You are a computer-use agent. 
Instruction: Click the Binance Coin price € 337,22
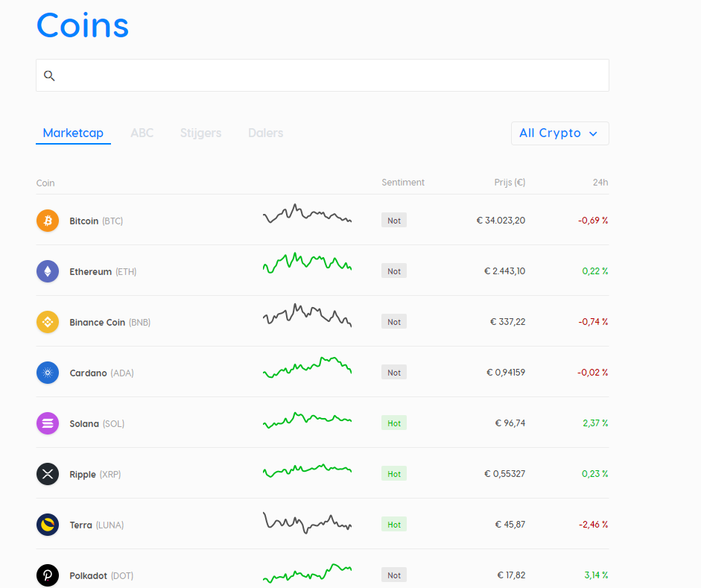[x=508, y=321]
